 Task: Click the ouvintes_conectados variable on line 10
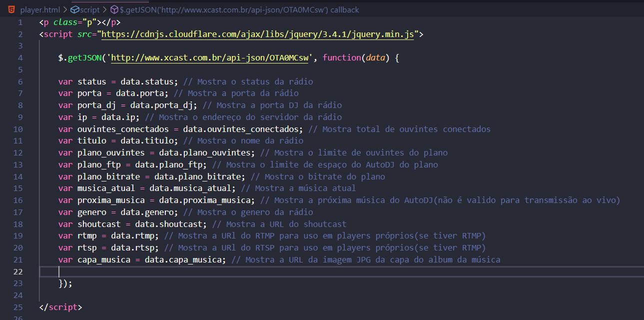coord(123,129)
